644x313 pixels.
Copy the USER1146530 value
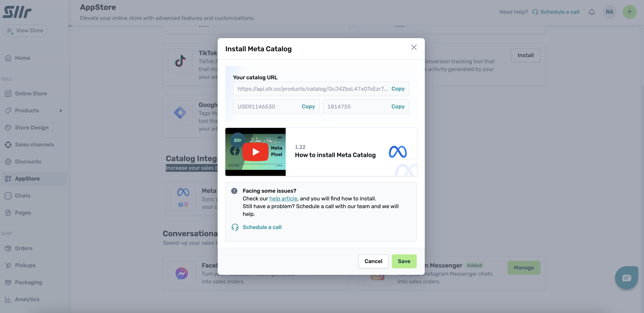pyautogui.click(x=308, y=107)
